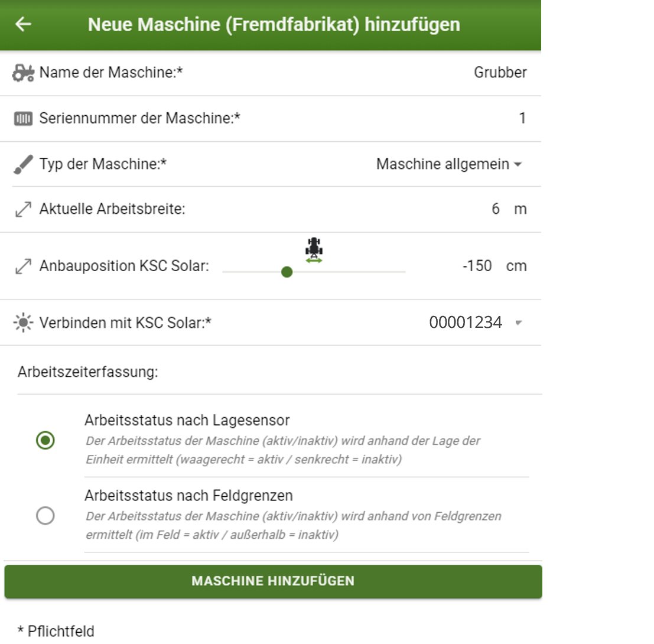Click the brush icon for machine type
The height and width of the screenshot is (644, 654).
[x=23, y=164]
